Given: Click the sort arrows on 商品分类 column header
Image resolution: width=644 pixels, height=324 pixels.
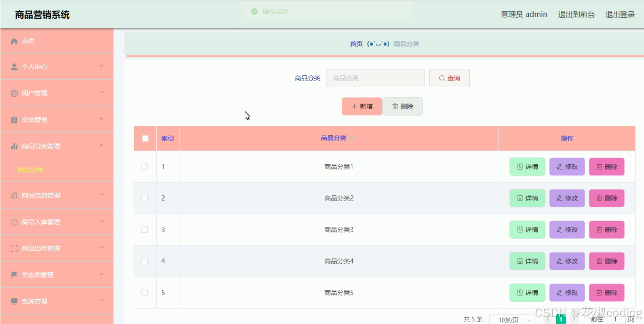Looking at the screenshot, I should [352, 138].
